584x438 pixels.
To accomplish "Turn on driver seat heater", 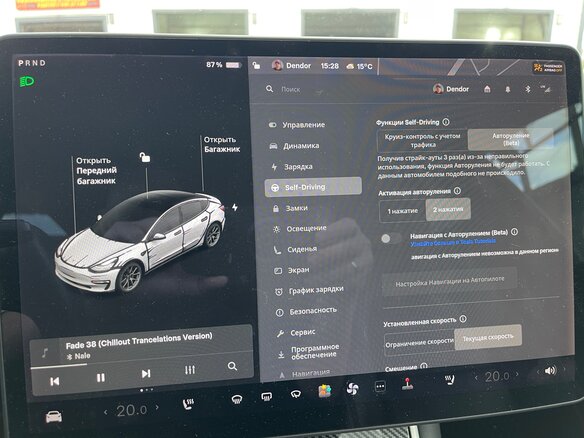I will point(188,404).
